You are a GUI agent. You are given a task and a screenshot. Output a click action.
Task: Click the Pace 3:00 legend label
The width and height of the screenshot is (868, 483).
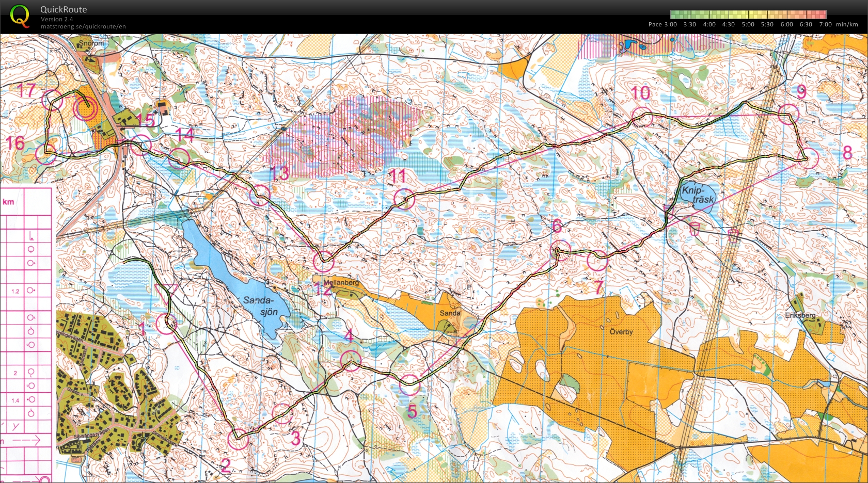(662, 24)
